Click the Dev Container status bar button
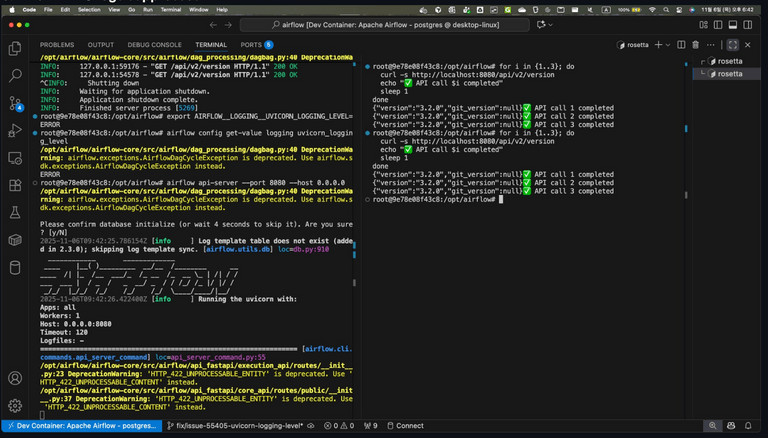The height and width of the screenshot is (438, 768). pyautogui.click(x=81, y=425)
